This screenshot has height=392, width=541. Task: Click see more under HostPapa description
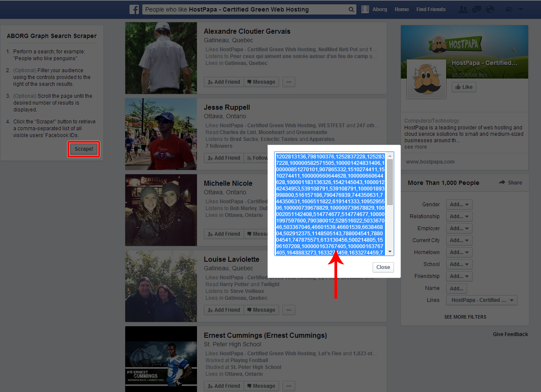point(415,147)
